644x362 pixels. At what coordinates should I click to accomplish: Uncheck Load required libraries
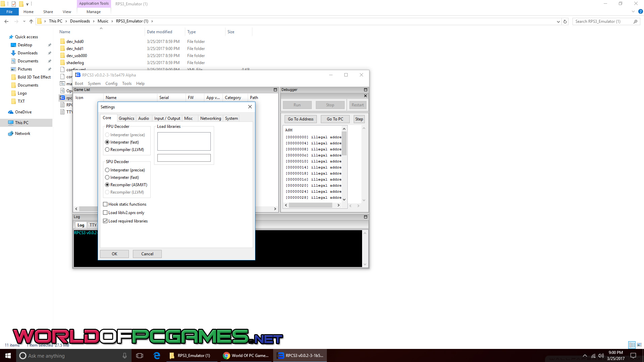(105, 221)
